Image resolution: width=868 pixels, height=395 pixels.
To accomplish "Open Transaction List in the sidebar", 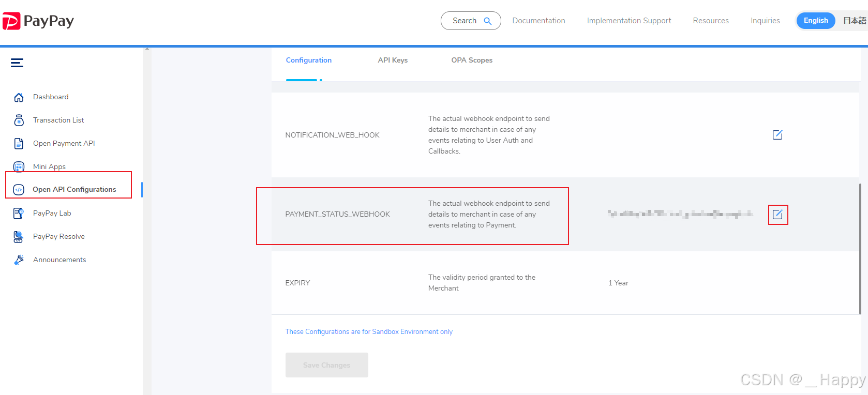I will tap(58, 120).
